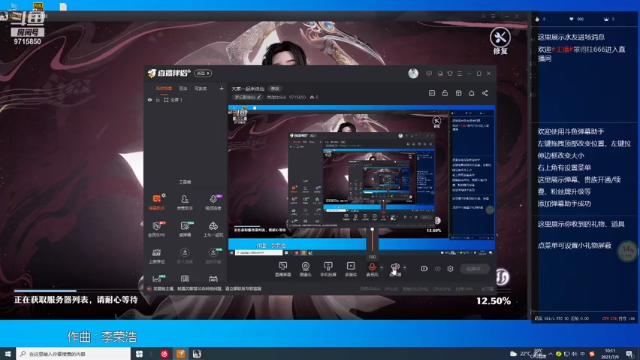The image size is (640, 360).
Task: Click the 修复 repair wrench icon
Action: (x=500, y=41)
